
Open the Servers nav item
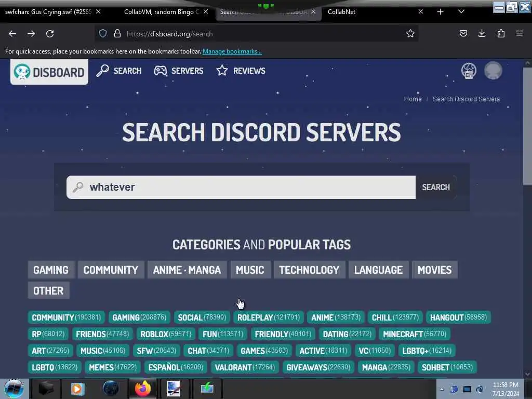click(179, 71)
